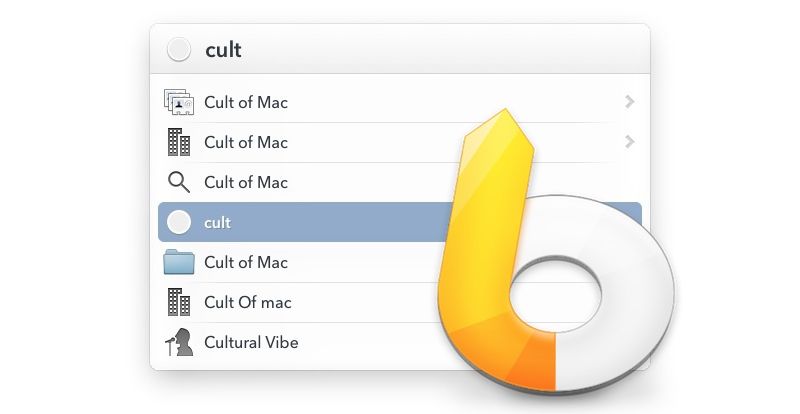Click the building icon beside second Cult of Mac
Viewport: 800px width, 414px height.
click(x=178, y=142)
